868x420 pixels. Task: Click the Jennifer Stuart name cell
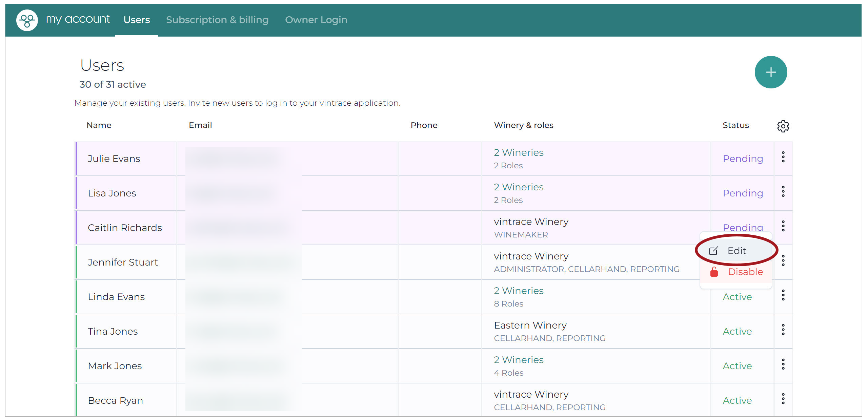[126, 262]
